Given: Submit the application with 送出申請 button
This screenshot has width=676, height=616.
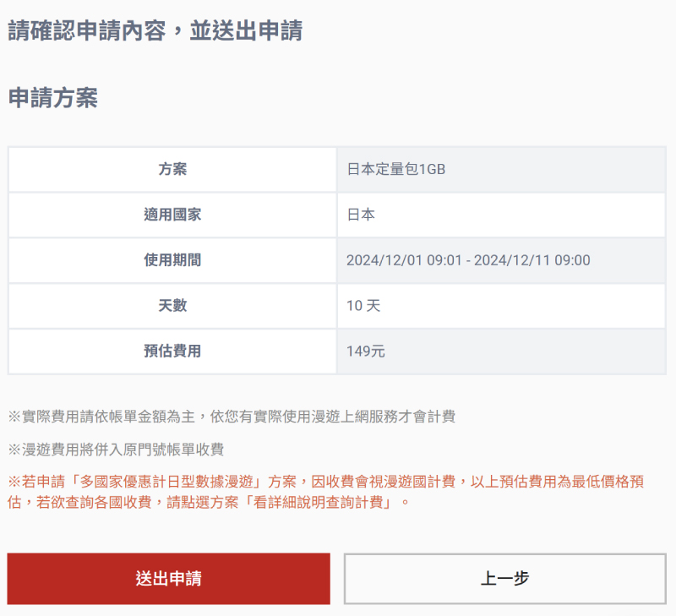Looking at the screenshot, I should click(168, 579).
